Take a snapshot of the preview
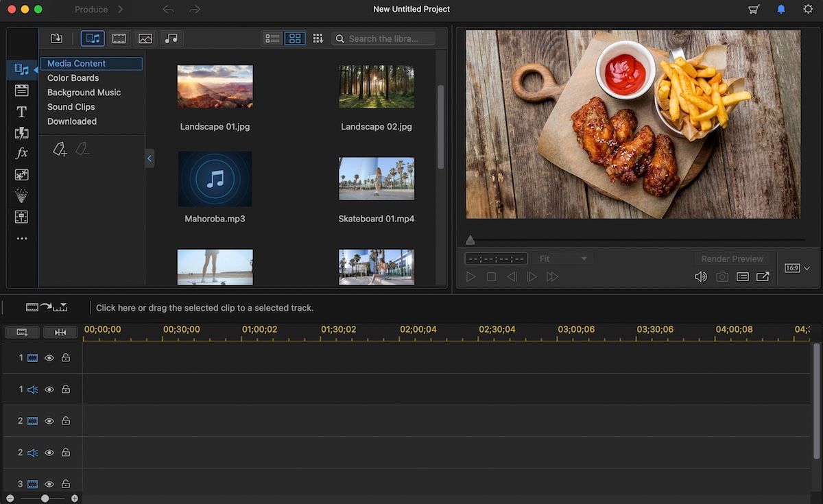The image size is (823, 504). (x=722, y=277)
